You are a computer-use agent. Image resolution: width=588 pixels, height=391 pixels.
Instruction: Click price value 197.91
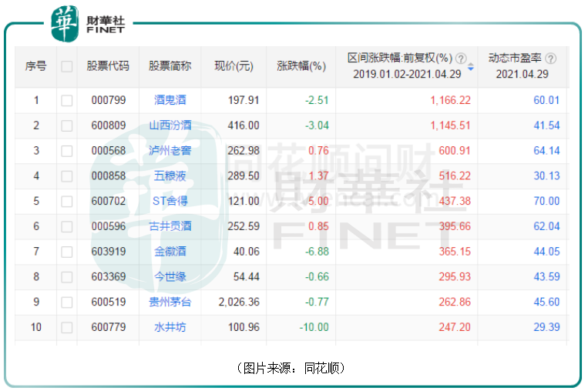pos(244,100)
